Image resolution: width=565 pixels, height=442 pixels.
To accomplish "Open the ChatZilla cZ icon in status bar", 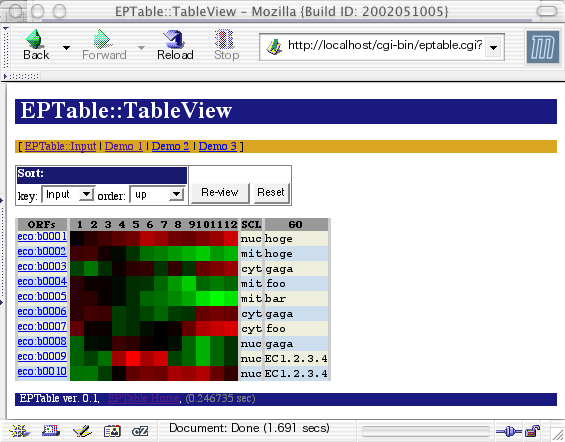I will [140, 431].
